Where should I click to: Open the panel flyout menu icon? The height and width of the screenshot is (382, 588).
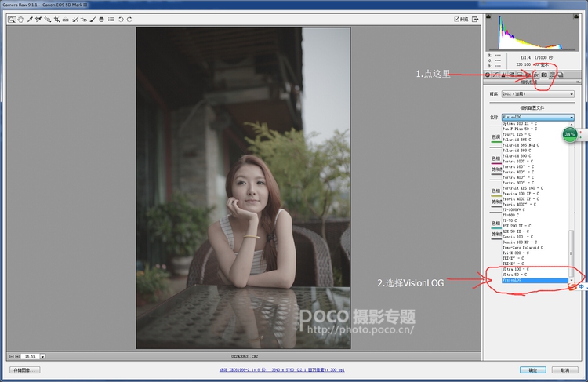[578, 82]
